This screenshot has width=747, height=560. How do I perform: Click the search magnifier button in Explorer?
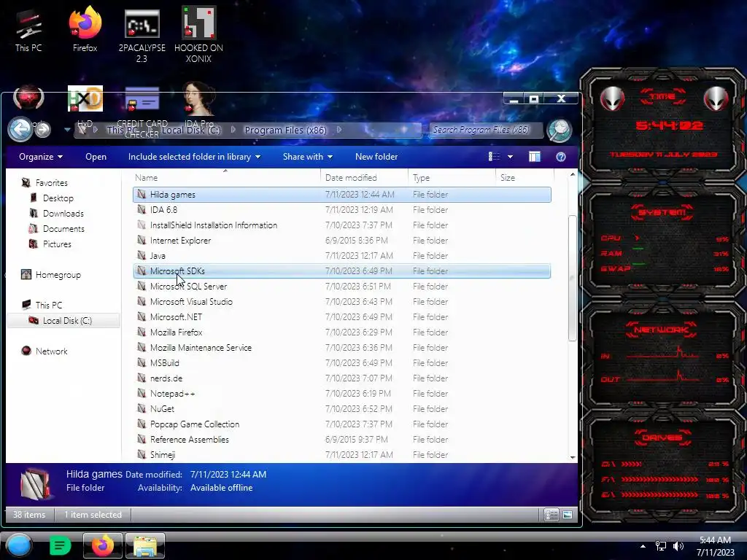click(x=559, y=130)
